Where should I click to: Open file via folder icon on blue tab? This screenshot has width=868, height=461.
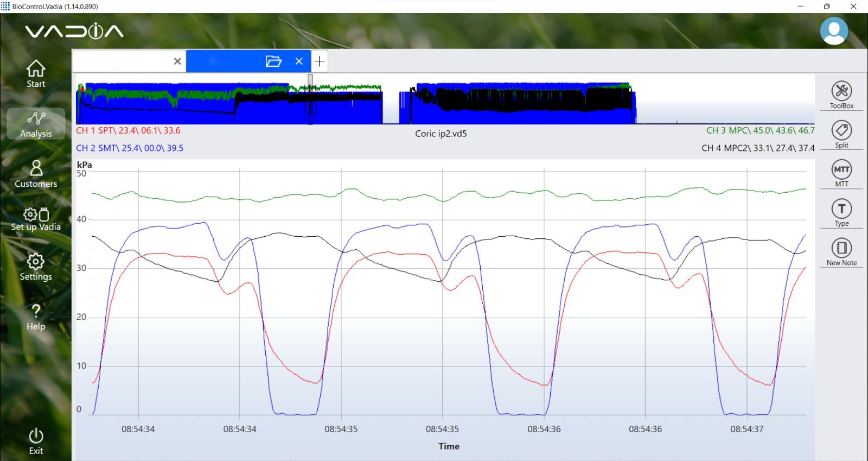point(273,61)
